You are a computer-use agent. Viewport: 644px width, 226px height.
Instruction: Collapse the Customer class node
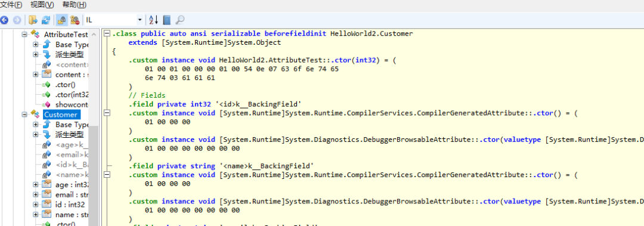24,114
